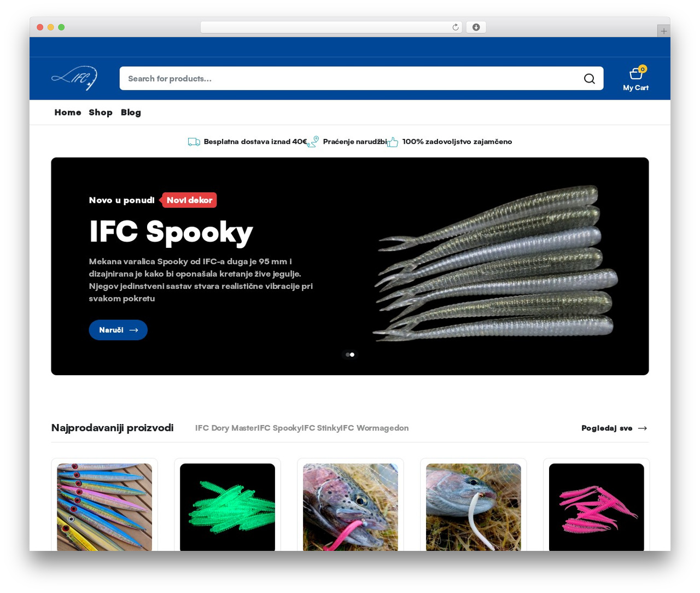Screen dimensions: 700x593
Task: Open the My Cart basket icon
Action: pyautogui.click(x=635, y=73)
